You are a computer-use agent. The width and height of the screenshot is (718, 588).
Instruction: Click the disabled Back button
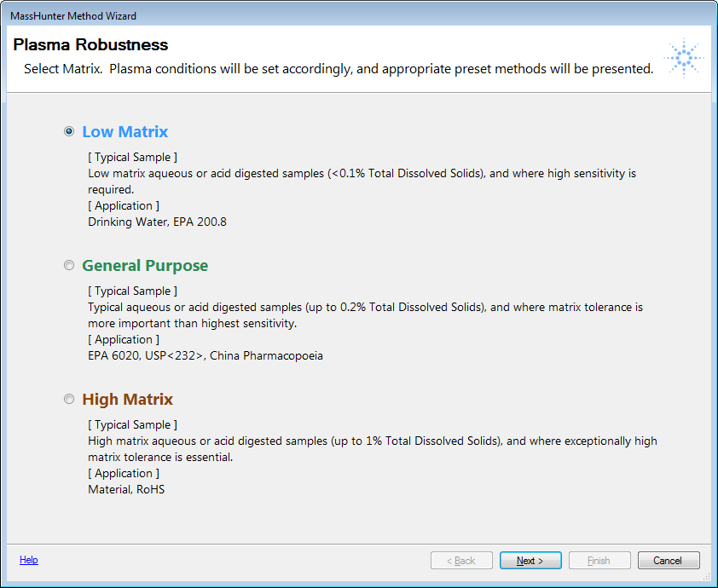coord(461,561)
